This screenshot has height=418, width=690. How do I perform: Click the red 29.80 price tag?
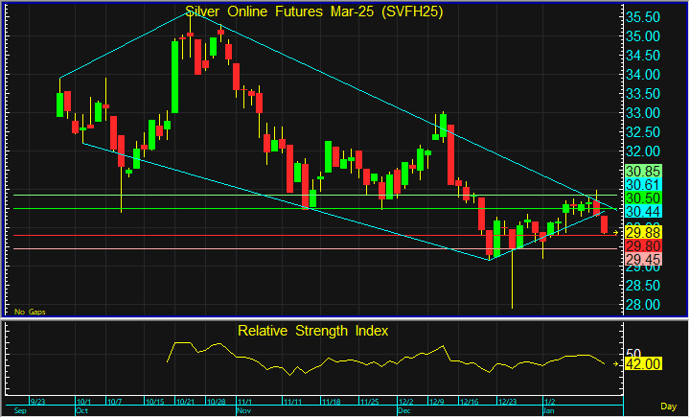click(643, 246)
